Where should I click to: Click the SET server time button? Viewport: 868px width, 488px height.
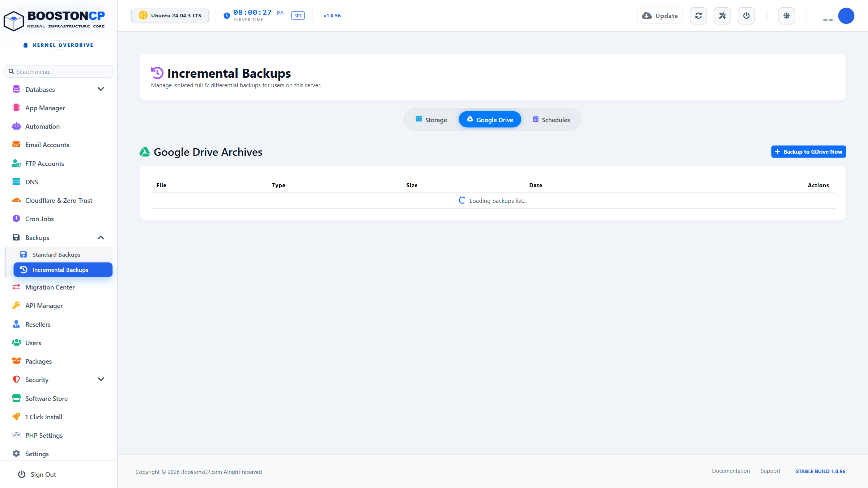pos(298,16)
